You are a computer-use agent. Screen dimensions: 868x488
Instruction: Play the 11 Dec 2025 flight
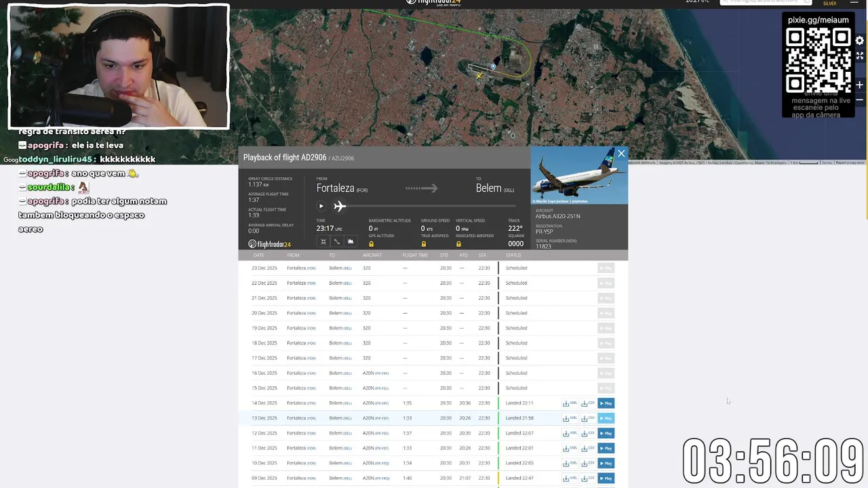coord(606,448)
